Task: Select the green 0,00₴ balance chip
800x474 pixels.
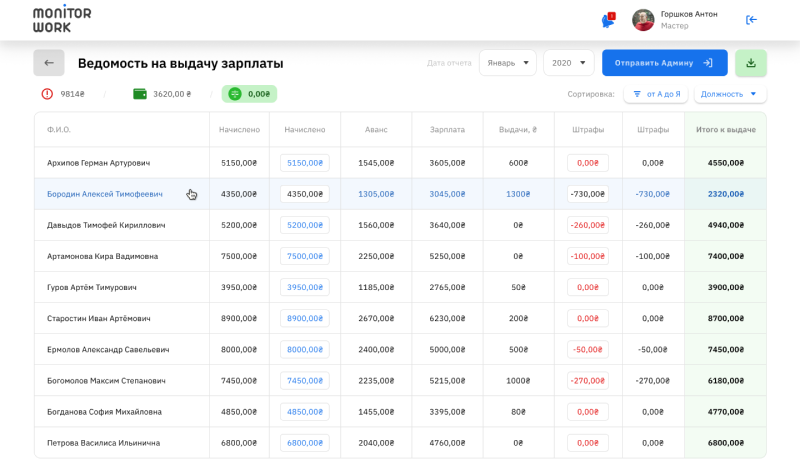Action: [249, 94]
